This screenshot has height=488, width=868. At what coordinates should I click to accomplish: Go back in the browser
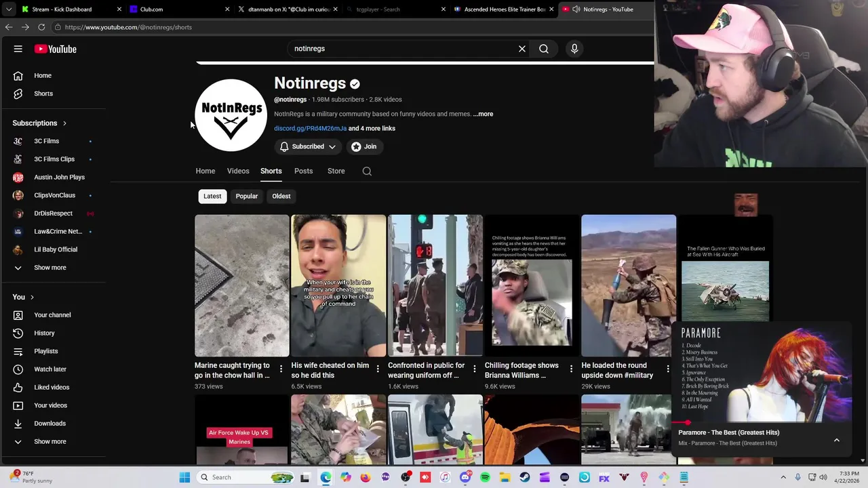tap(9, 27)
